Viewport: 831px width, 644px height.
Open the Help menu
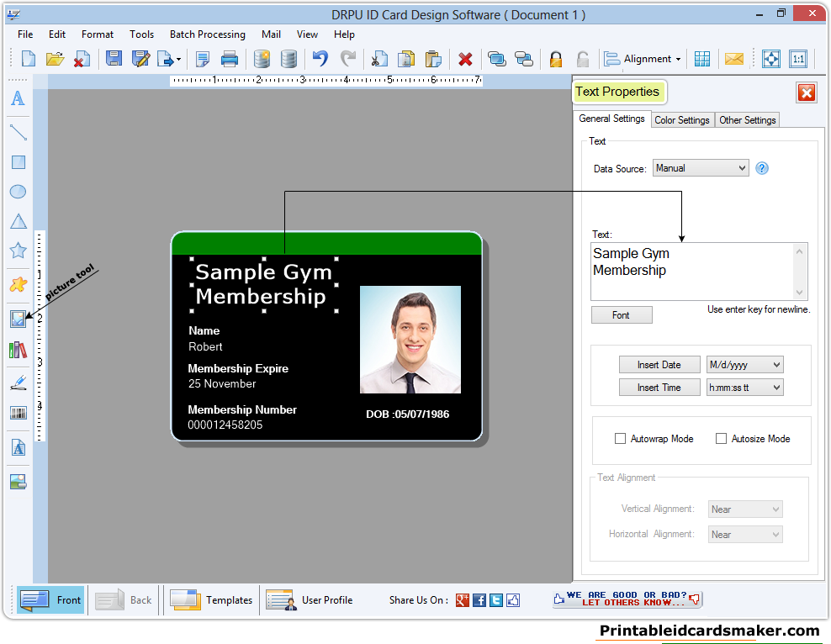tap(344, 34)
